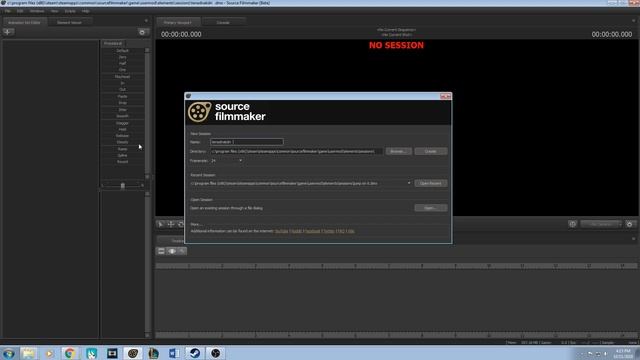Click Open Recent button
Viewport: 640px width, 360px height.
coord(431,183)
